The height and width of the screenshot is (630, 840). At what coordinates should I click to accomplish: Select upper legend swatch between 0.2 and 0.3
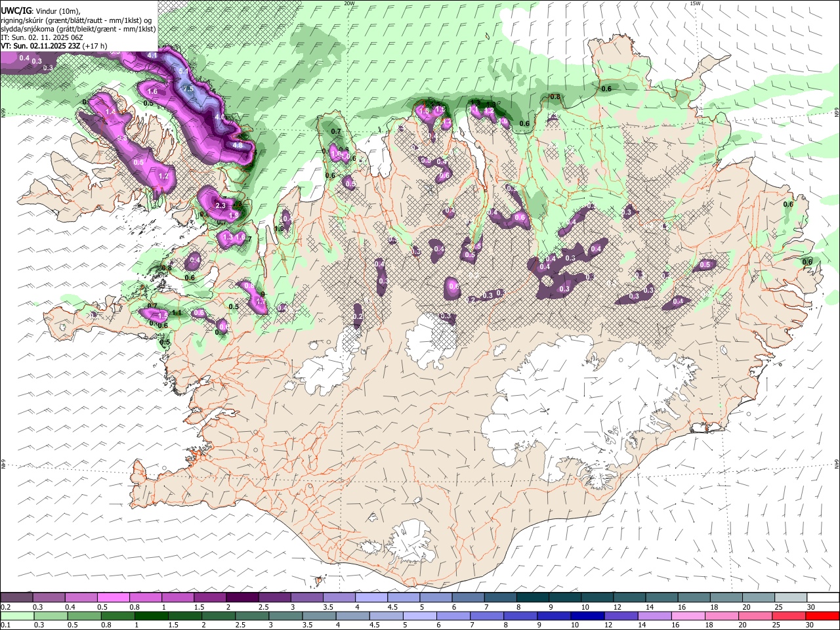click(x=16, y=597)
